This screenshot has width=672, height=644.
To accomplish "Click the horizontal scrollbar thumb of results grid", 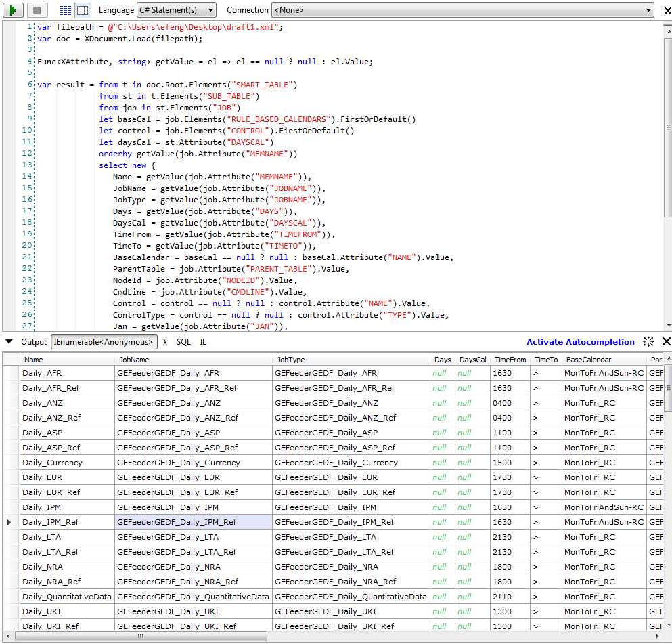I will 141,636.
